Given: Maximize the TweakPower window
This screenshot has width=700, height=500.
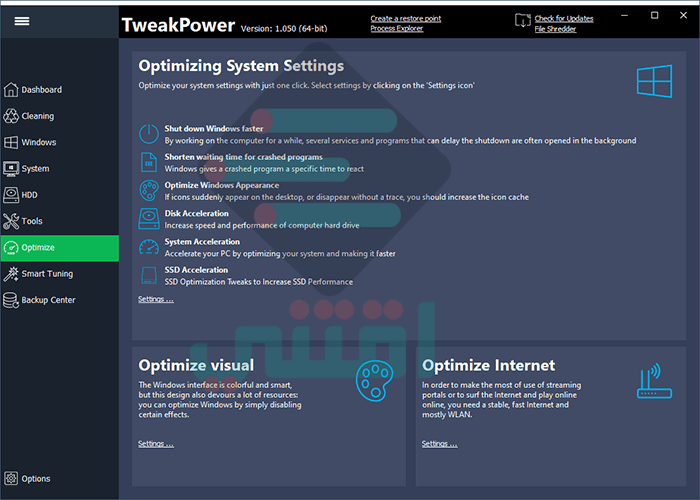Looking at the screenshot, I should click(x=654, y=16).
